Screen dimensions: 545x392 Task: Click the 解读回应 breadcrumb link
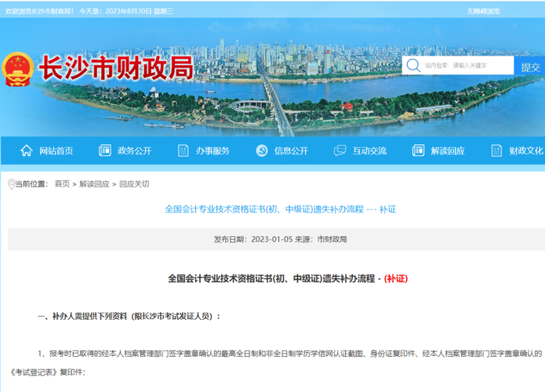coord(94,184)
